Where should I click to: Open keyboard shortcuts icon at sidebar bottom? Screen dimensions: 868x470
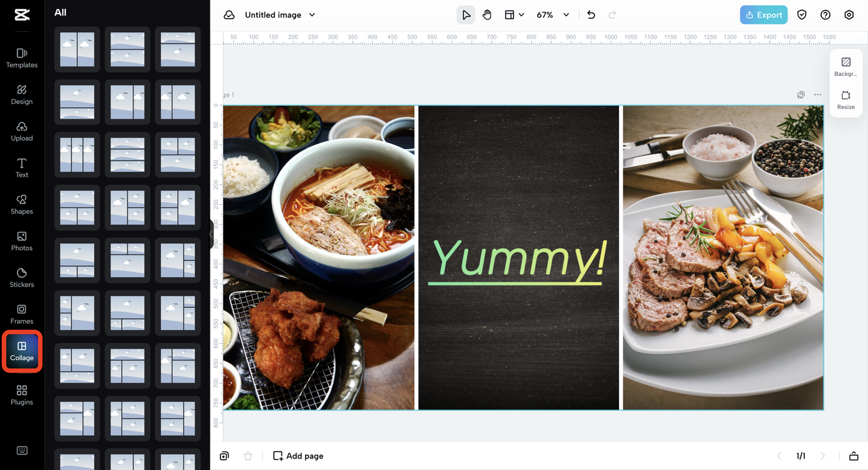pos(22,450)
